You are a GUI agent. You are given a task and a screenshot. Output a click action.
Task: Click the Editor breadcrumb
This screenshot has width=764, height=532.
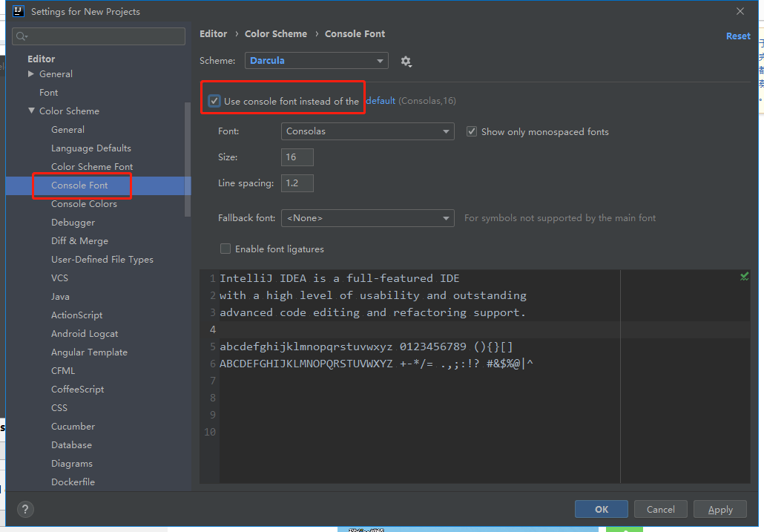pos(214,33)
